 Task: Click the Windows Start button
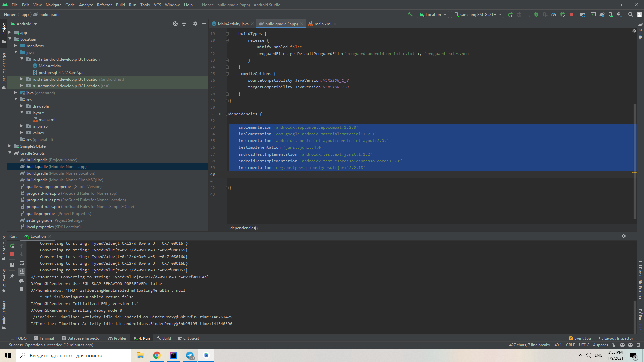(8, 355)
